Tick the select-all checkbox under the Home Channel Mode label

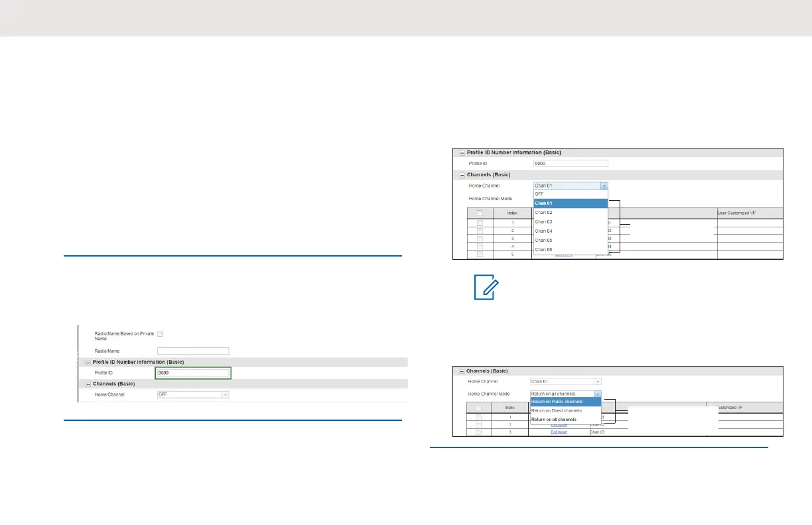point(478,408)
